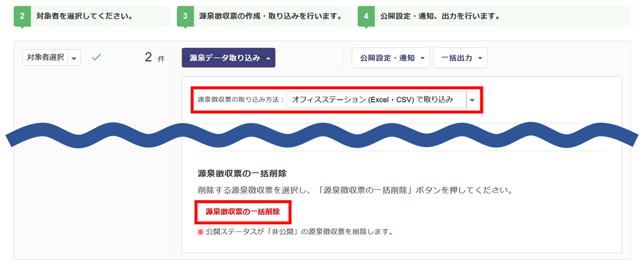Select step 源泉徴収票の作成・取り込みを行います。
The width and height of the screenshot is (644, 264).
coord(267,16)
